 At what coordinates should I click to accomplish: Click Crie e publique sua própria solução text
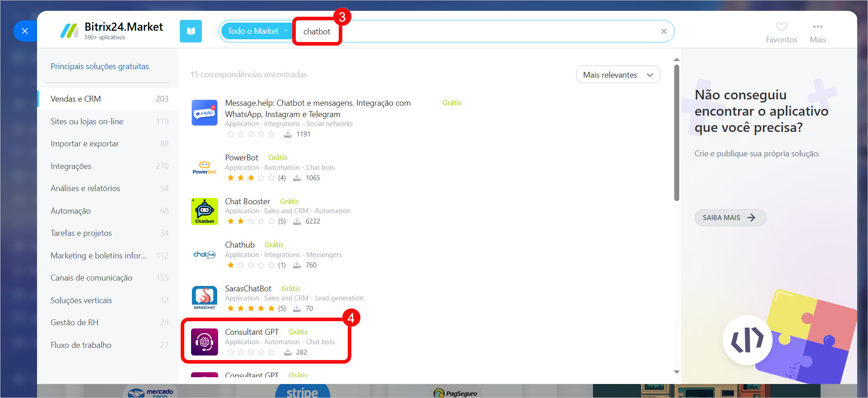coord(757,154)
